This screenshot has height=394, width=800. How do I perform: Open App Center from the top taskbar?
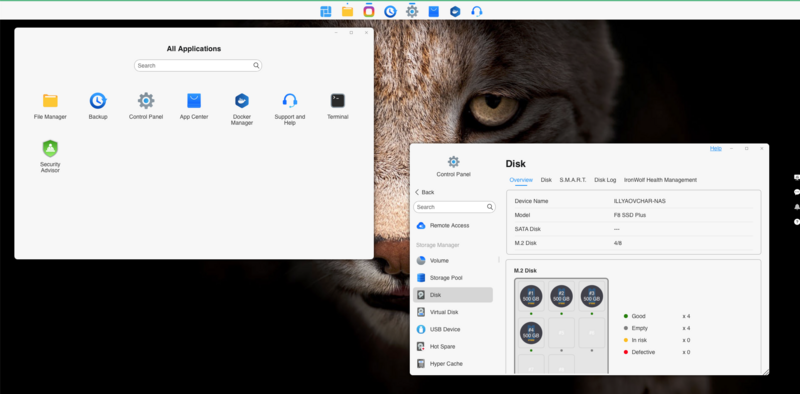coord(434,11)
